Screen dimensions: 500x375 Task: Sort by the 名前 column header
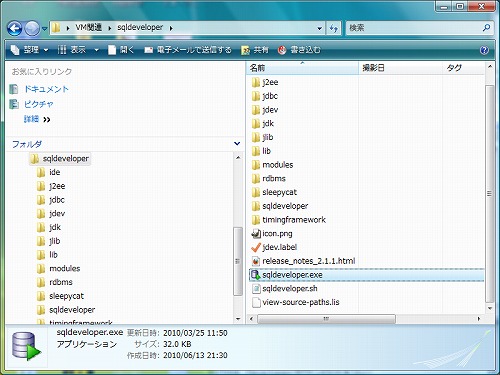(x=303, y=68)
